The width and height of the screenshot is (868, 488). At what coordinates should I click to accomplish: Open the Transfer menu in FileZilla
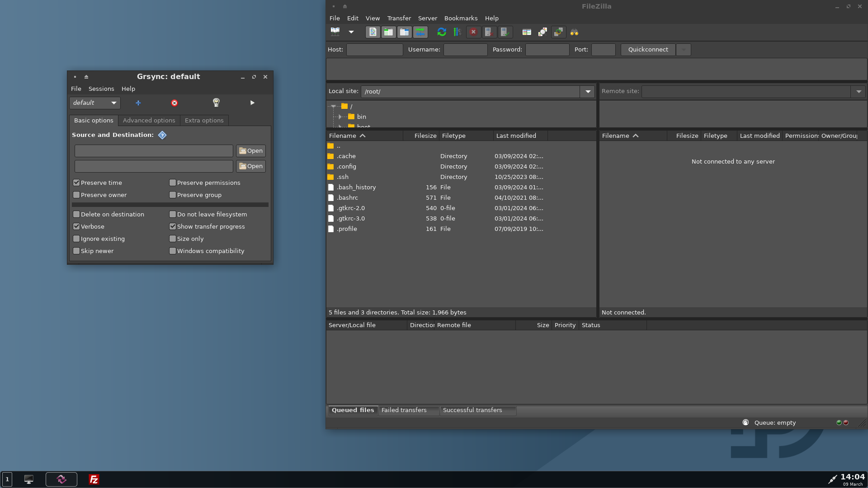click(399, 19)
